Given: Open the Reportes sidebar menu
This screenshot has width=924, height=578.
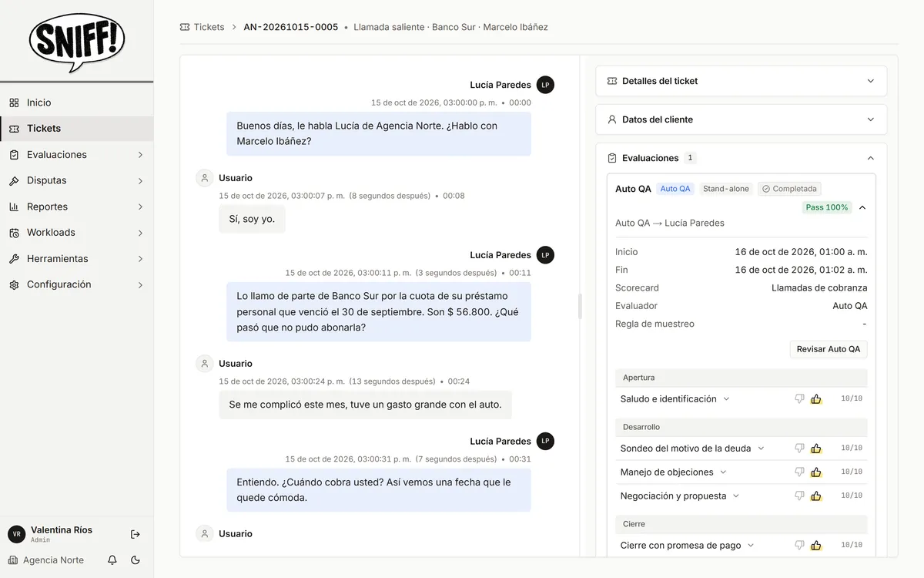Looking at the screenshot, I should pyautogui.click(x=76, y=207).
